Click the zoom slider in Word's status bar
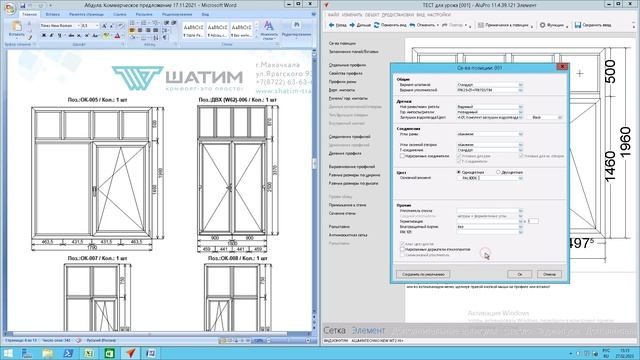This screenshot has width=640, height=360. tap(288, 340)
